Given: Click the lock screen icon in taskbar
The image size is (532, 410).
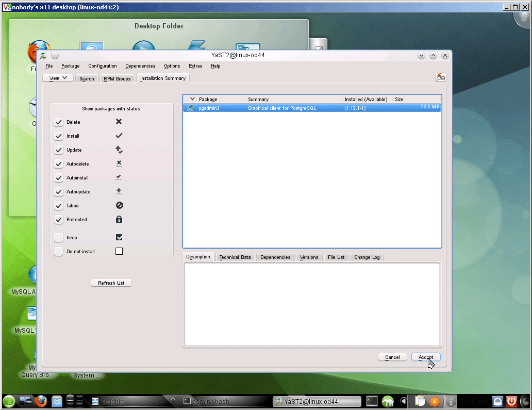Looking at the screenshot, I should coord(498,402).
